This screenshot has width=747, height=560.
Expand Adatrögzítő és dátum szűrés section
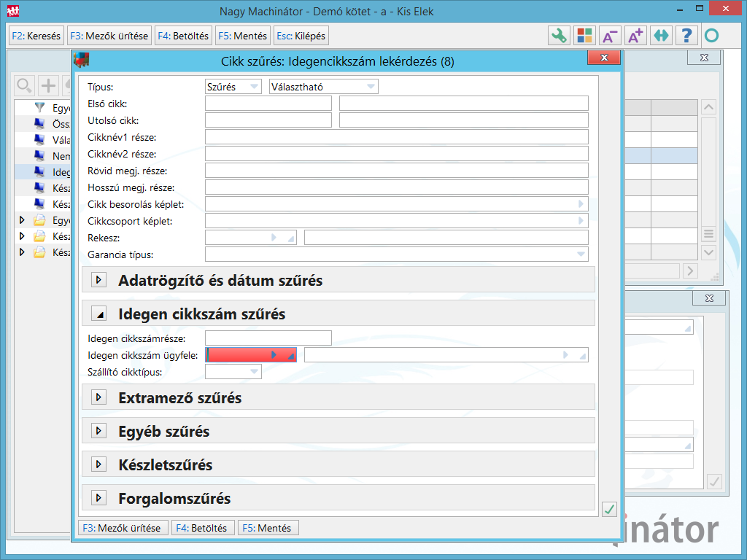98,279
